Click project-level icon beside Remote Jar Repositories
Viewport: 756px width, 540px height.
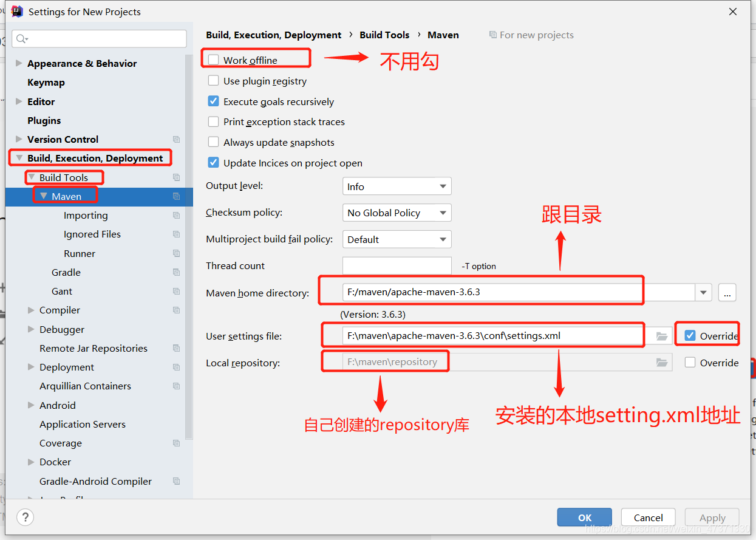176,348
